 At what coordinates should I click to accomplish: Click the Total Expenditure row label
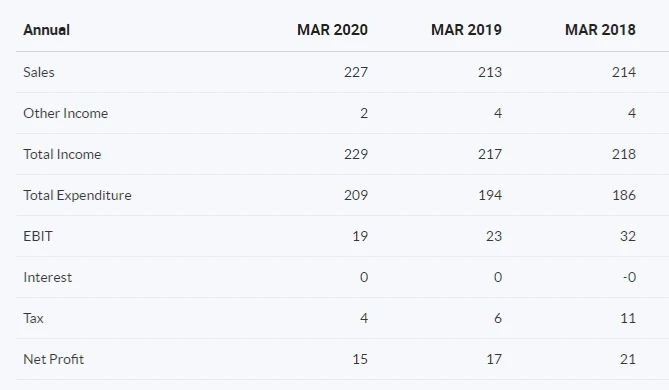77,195
